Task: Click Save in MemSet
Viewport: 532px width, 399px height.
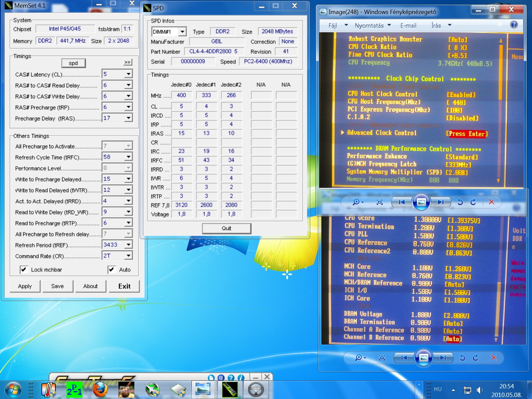Action: pos(58,286)
